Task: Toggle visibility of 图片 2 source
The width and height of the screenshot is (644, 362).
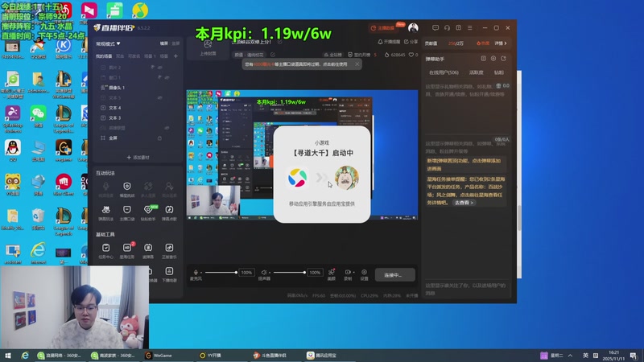Action: pyautogui.click(x=160, y=68)
